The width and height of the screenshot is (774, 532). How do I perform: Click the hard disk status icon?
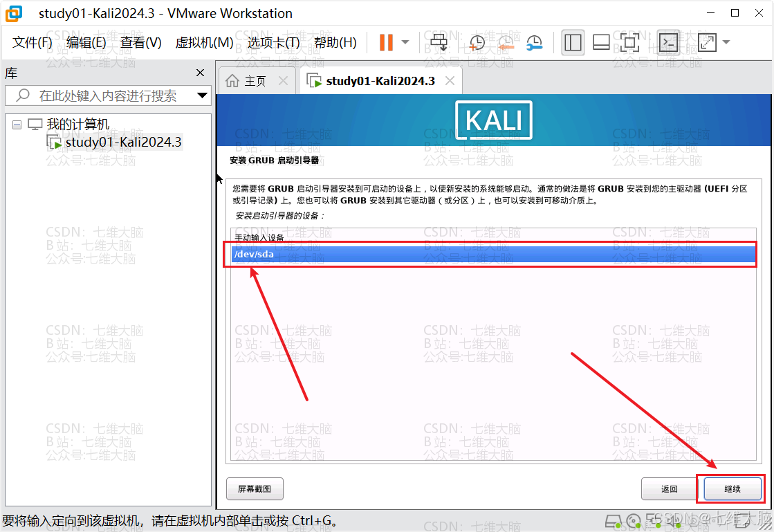[x=614, y=521]
